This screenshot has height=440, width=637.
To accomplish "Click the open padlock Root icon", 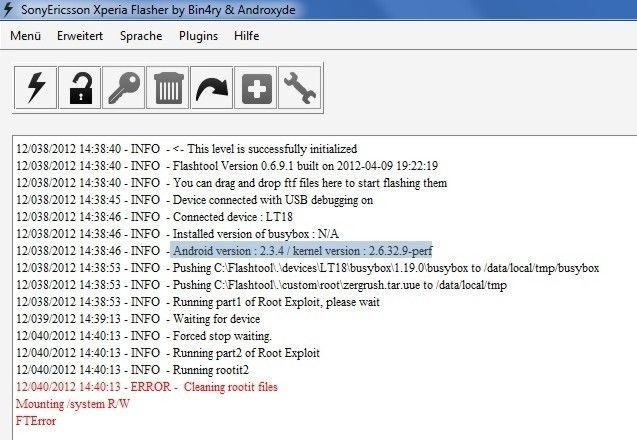I will pos(80,88).
